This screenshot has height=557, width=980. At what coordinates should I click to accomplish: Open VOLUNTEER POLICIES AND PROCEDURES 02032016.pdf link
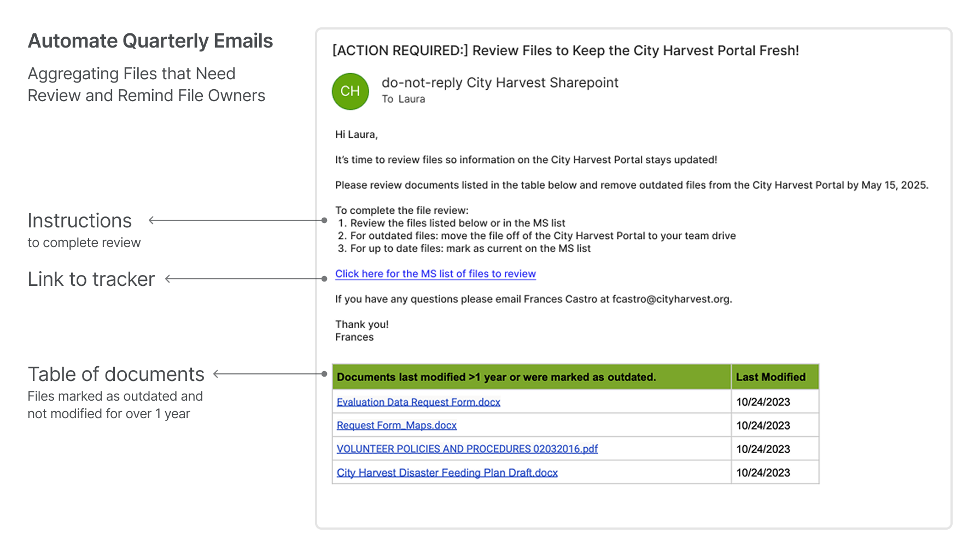click(467, 449)
